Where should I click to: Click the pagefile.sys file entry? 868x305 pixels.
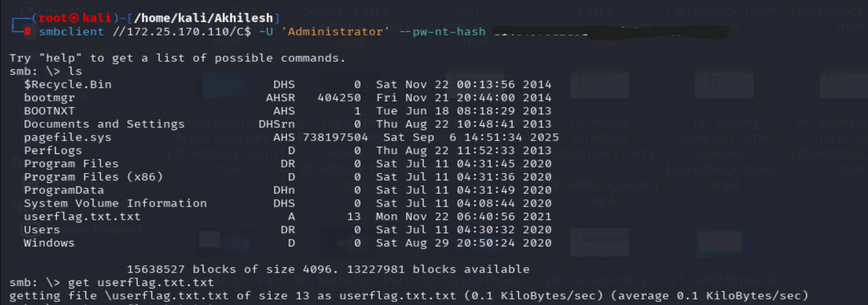point(68,138)
